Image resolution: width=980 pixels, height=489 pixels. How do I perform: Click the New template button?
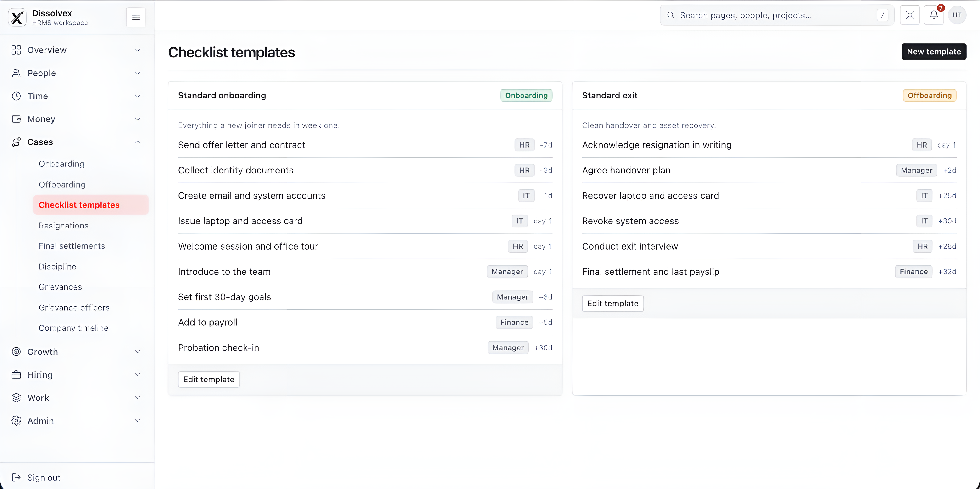pos(934,51)
